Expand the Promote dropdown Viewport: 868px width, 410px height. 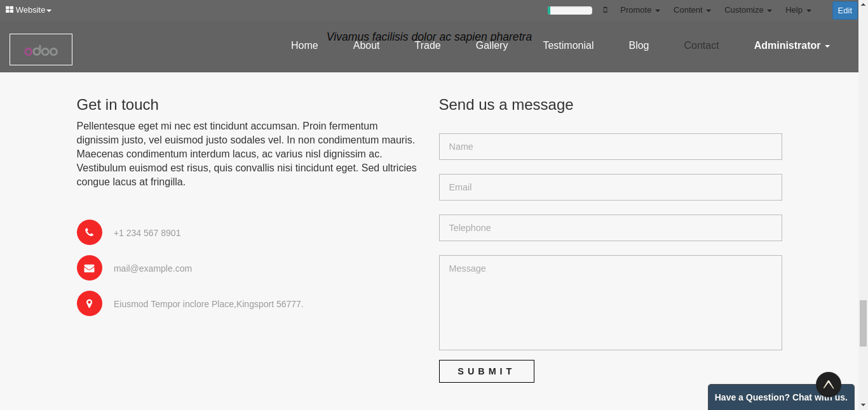click(640, 10)
